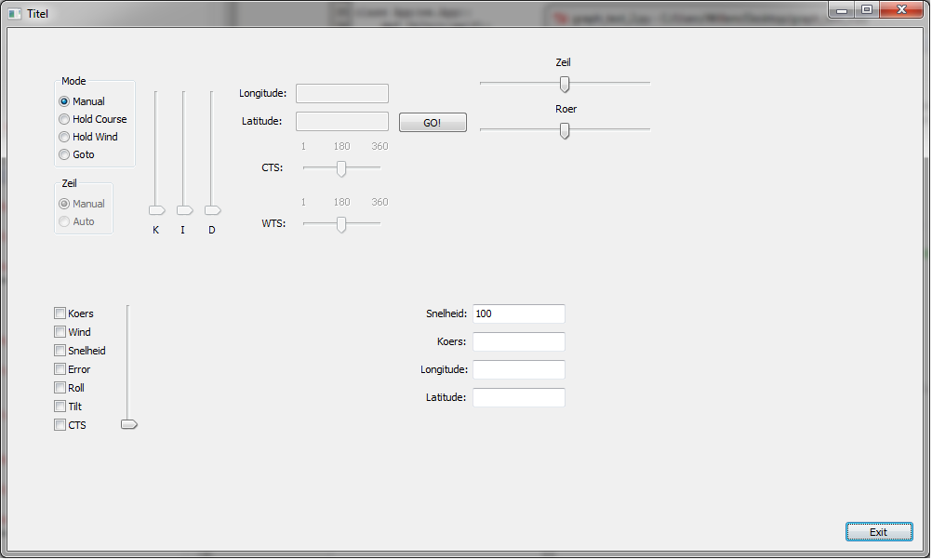The height and width of the screenshot is (560, 932).
Task: Click the CTS slider handle
Action: [341, 168]
